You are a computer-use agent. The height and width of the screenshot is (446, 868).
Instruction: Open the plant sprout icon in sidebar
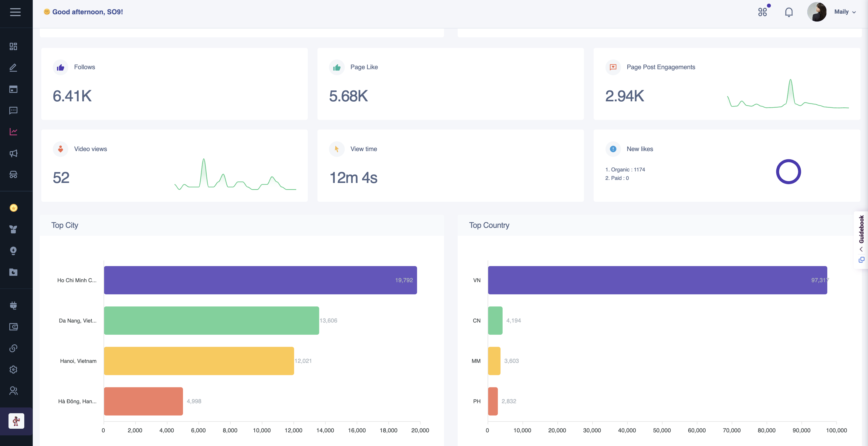click(x=13, y=229)
